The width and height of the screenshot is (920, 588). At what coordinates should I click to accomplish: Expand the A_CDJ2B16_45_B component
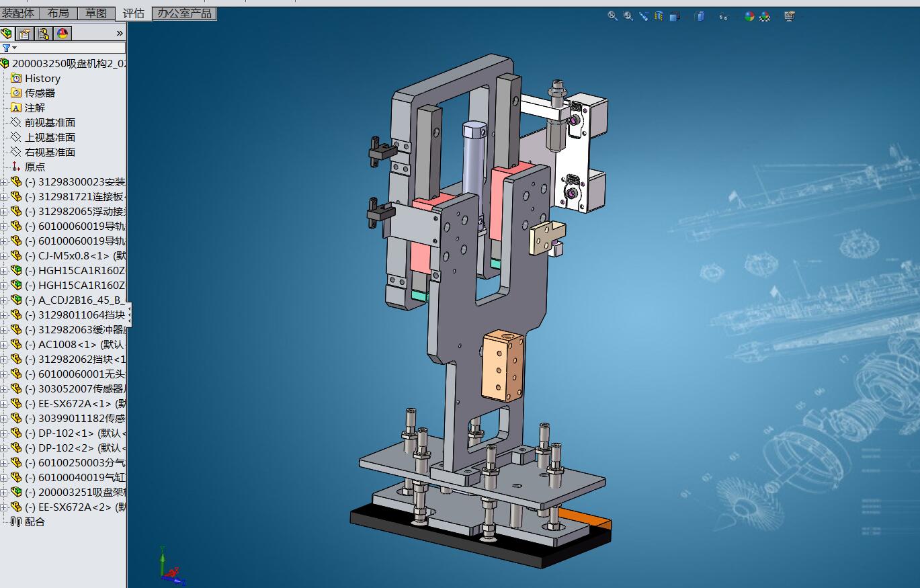[3, 300]
